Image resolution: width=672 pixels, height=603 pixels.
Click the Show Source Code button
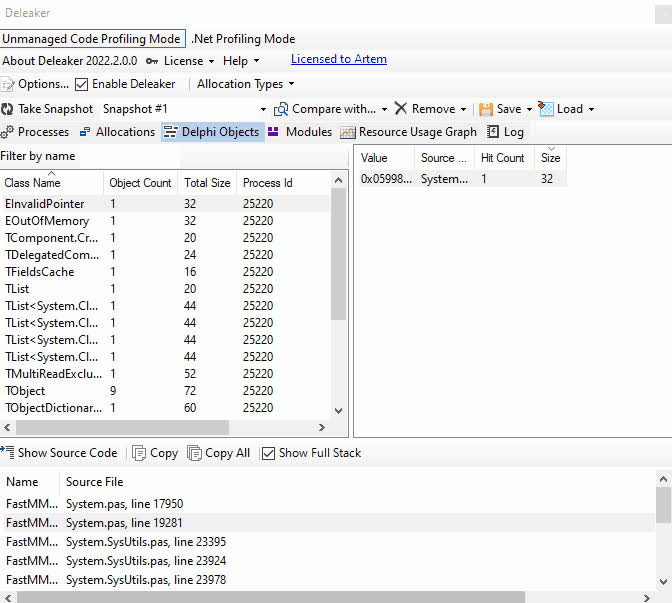pyautogui.click(x=59, y=453)
